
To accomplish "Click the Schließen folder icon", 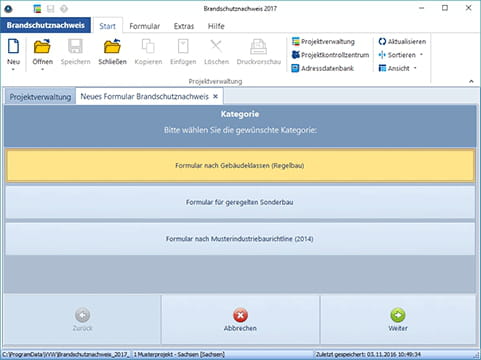I will pyautogui.click(x=112, y=46).
